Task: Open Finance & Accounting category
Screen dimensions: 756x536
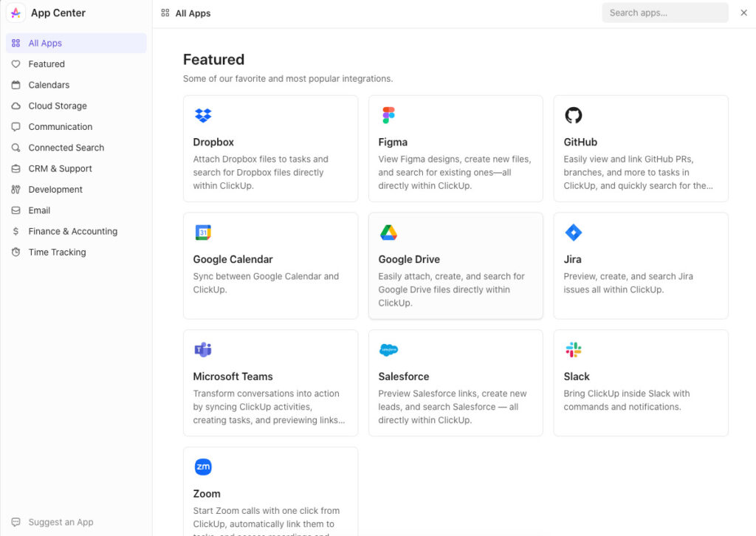Action: (76, 231)
